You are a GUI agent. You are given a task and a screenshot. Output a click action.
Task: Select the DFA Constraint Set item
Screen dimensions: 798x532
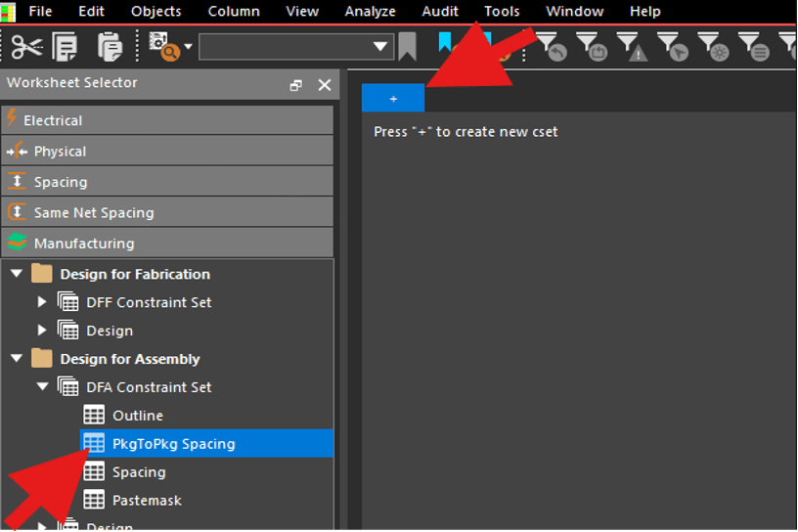[x=149, y=387]
